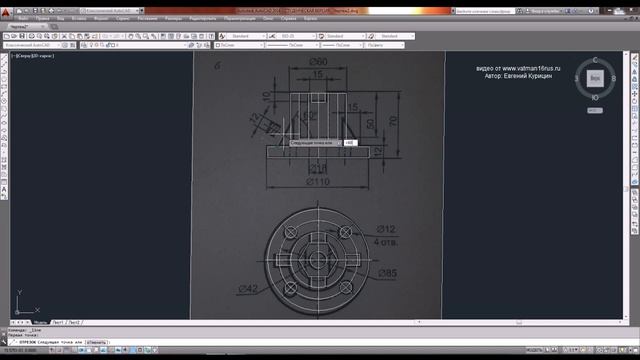Toggle Polar tracking in the status bar

click(x=81, y=350)
